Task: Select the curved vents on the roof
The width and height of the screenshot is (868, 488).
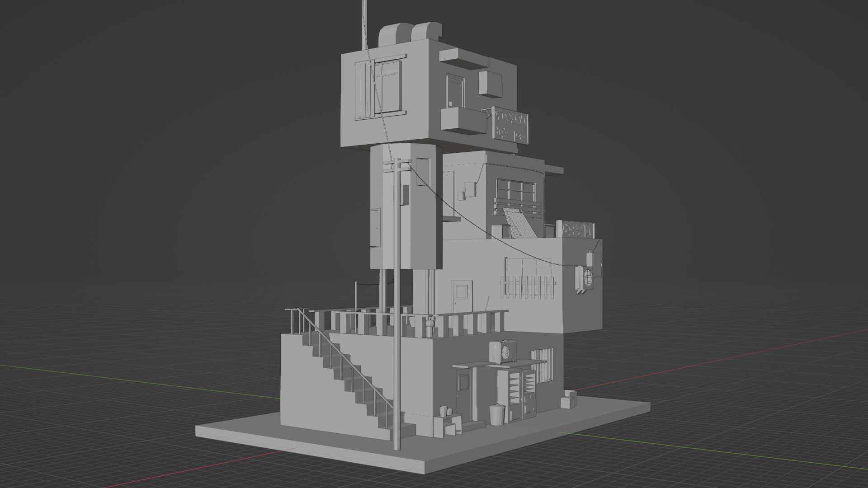Action: 409,33
